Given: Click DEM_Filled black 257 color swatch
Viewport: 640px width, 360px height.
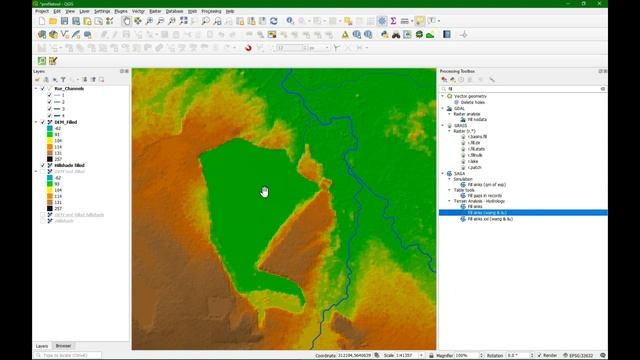Looking at the screenshot, I should 50,159.
